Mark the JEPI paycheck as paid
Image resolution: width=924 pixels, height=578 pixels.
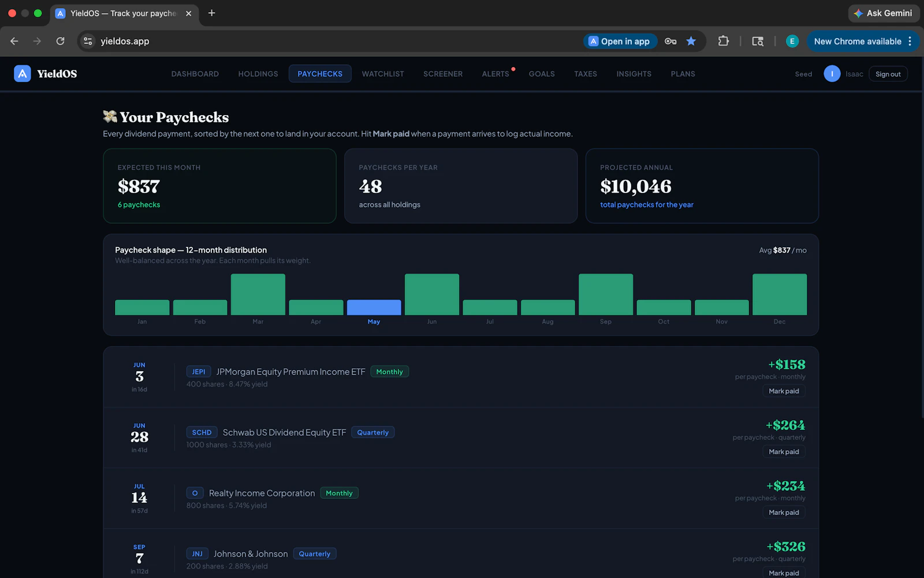pyautogui.click(x=784, y=391)
